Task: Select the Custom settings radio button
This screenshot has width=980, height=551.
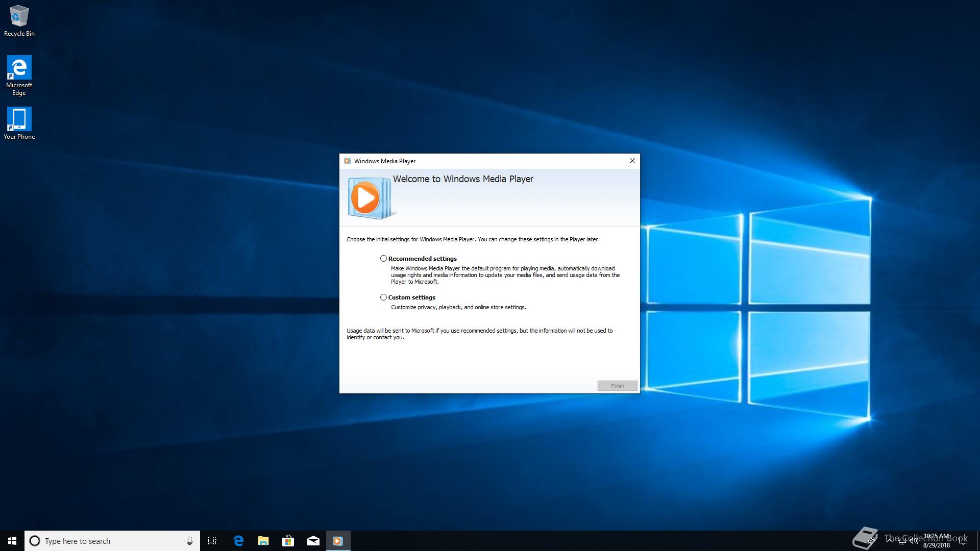Action: click(383, 297)
